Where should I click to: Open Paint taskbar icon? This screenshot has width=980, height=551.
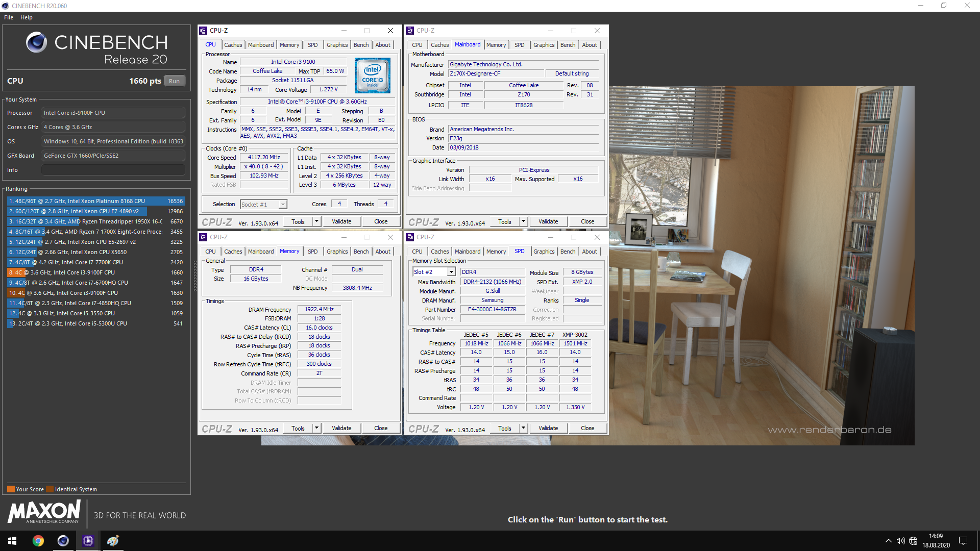(113, 541)
